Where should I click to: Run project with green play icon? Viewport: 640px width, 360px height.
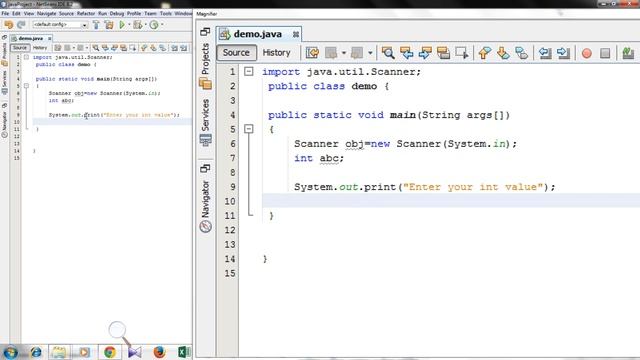[122, 25]
